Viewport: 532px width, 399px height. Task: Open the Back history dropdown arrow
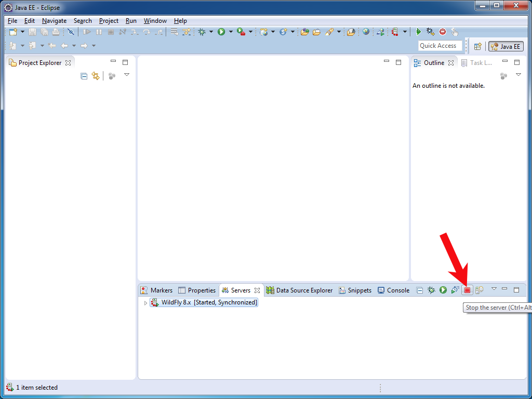click(x=74, y=46)
